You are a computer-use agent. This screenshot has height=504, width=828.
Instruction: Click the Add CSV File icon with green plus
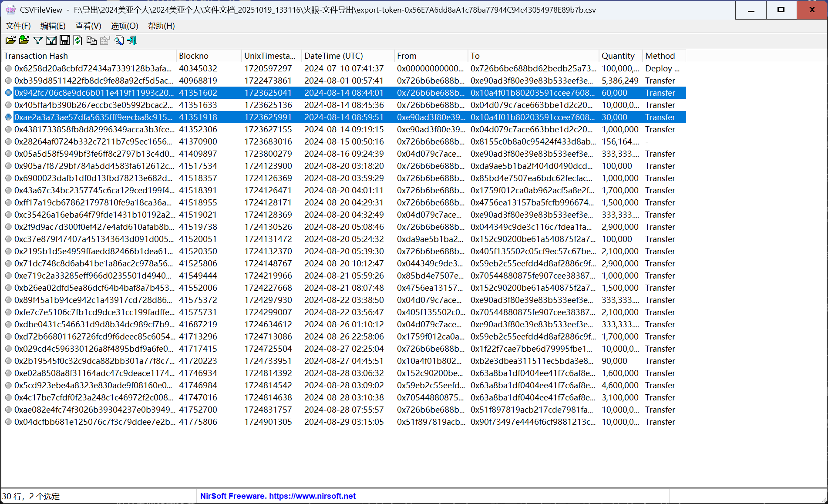(x=24, y=40)
